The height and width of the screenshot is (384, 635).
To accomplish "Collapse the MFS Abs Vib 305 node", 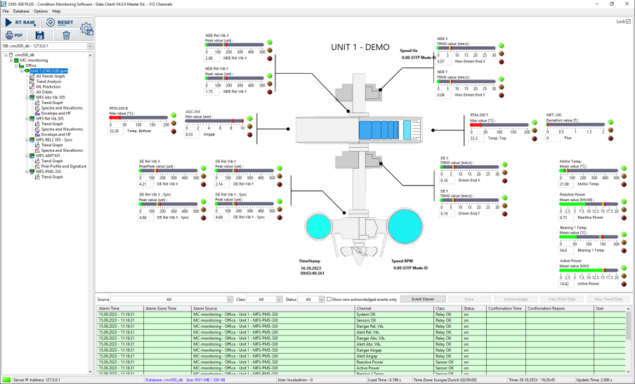I will 27,97.
